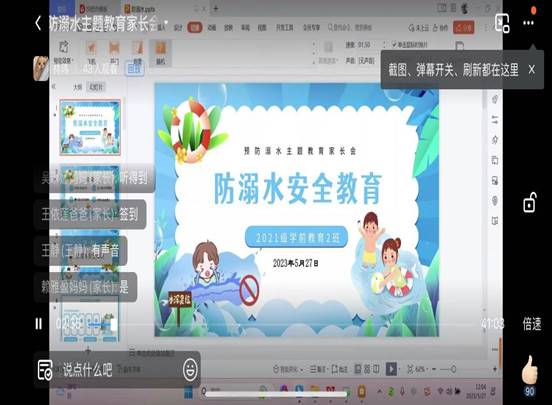Image resolution: width=552 pixels, height=405 pixels.
Task: Switch to normal view icon in status bar
Action: tap(358, 369)
